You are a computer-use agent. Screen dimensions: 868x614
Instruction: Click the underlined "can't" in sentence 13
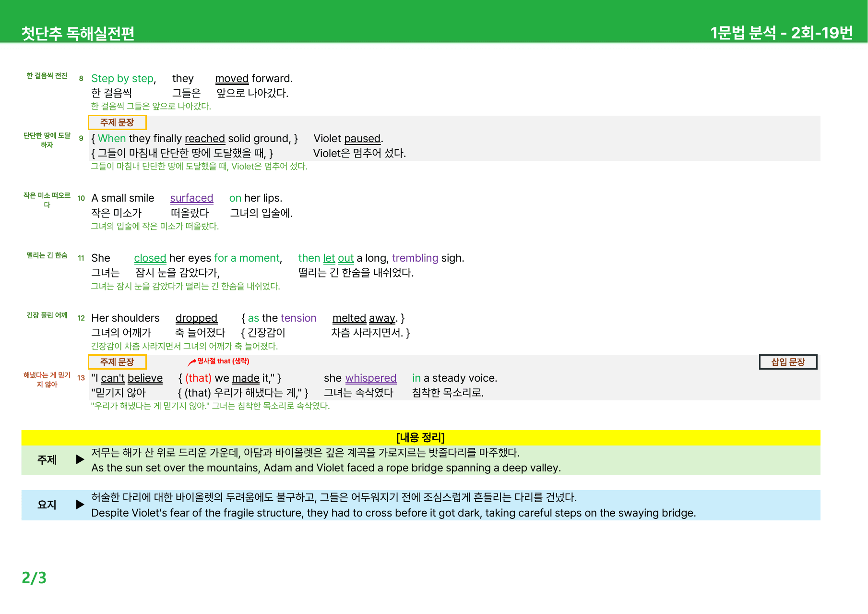(113, 378)
